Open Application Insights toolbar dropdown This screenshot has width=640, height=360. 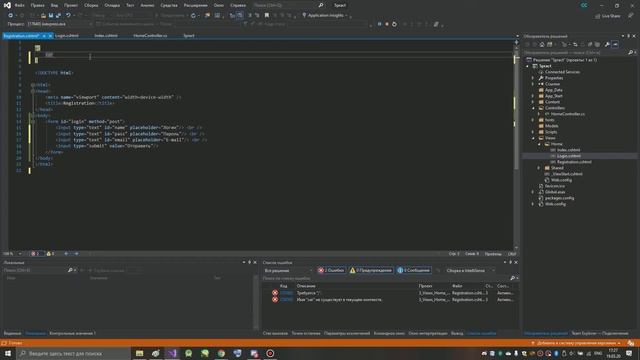[325, 16]
